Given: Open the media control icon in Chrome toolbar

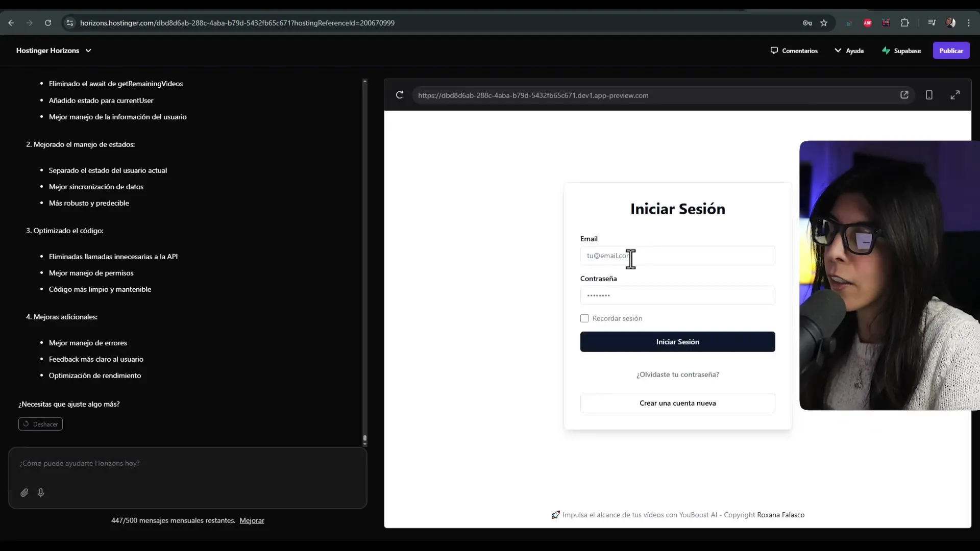Looking at the screenshot, I should coord(932,23).
